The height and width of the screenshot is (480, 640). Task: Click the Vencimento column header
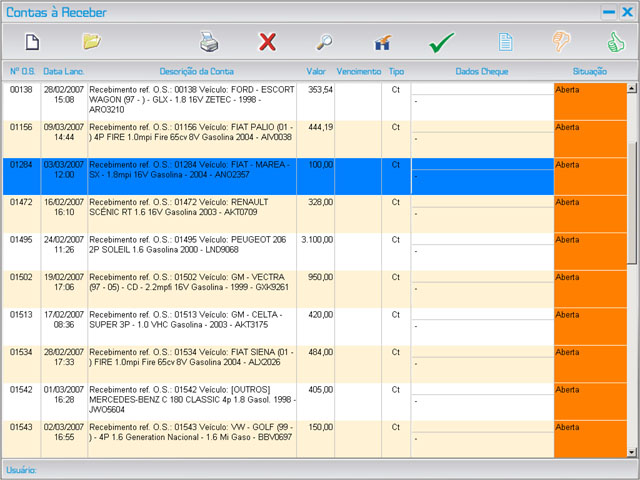[358, 72]
